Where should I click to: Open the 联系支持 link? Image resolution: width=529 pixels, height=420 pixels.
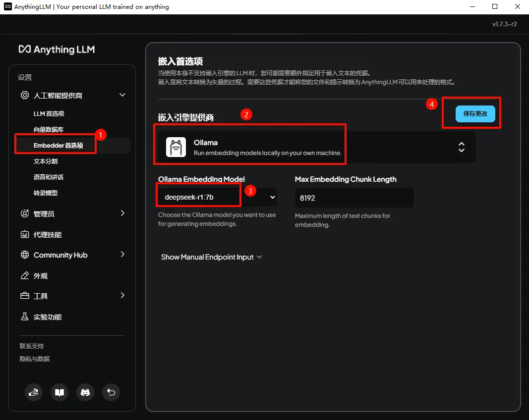[x=32, y=346]
